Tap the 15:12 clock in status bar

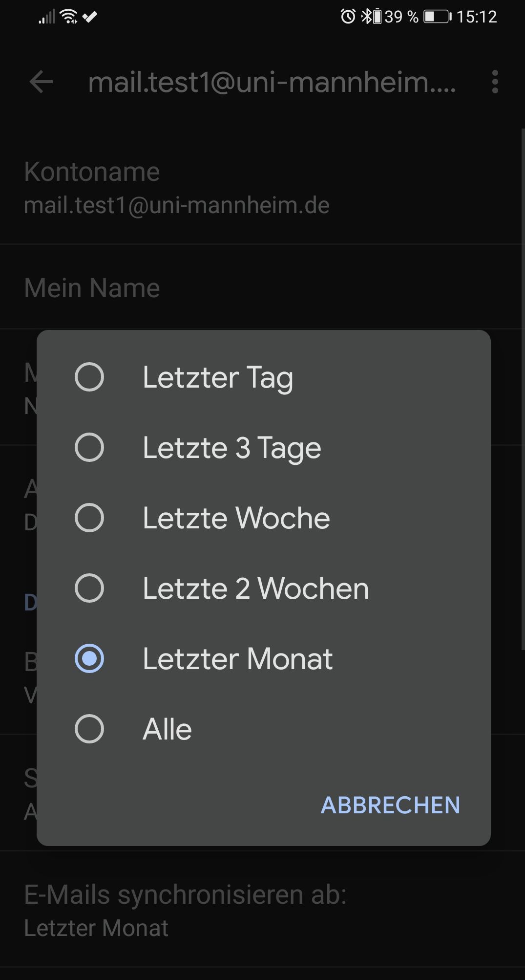pyautogui.click(x=477, y=17)
